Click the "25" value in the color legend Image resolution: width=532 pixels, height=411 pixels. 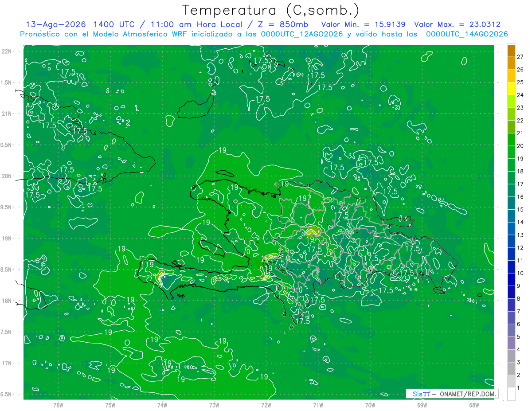(520, 82)
